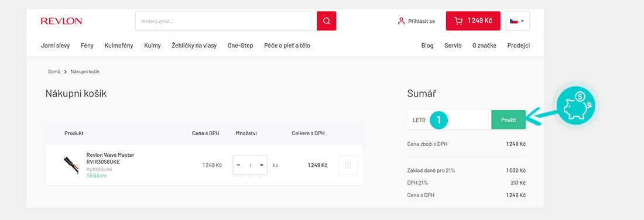Click the 'Skladem' stock status text
The width and height of the screenshot is (644, 220).
[x=97, y=176]
